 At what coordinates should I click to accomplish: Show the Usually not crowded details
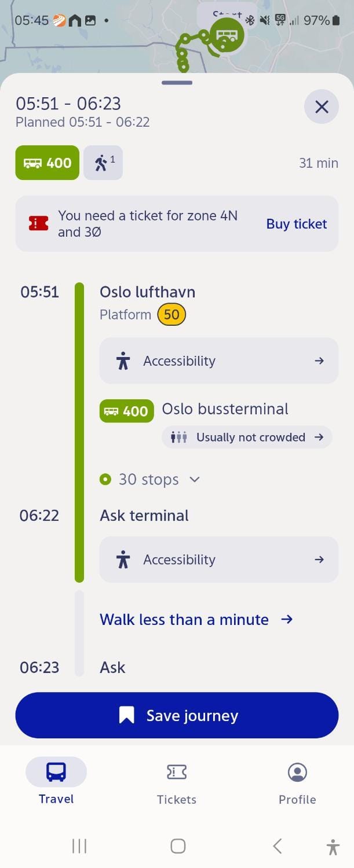[x=247, y=437]
